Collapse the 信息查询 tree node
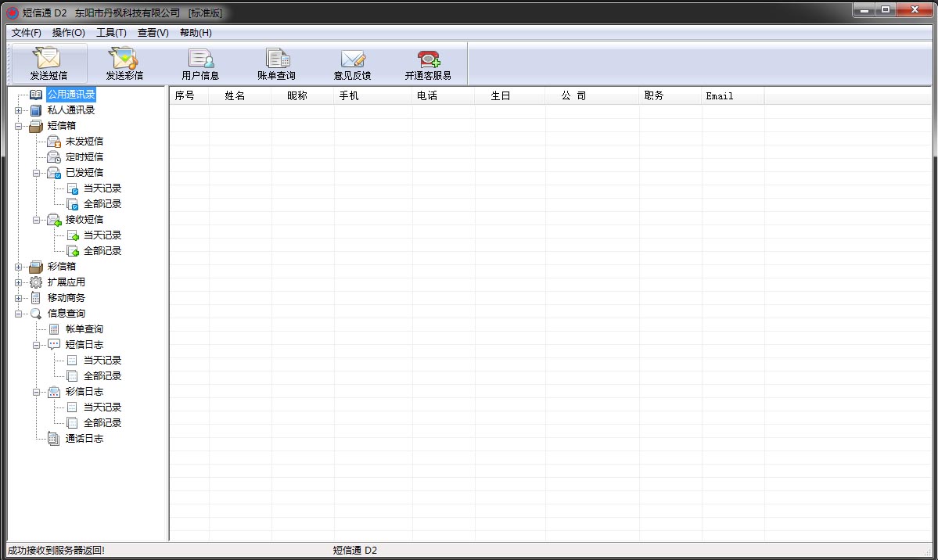This screenshot has width=938, height=560. 18,314
